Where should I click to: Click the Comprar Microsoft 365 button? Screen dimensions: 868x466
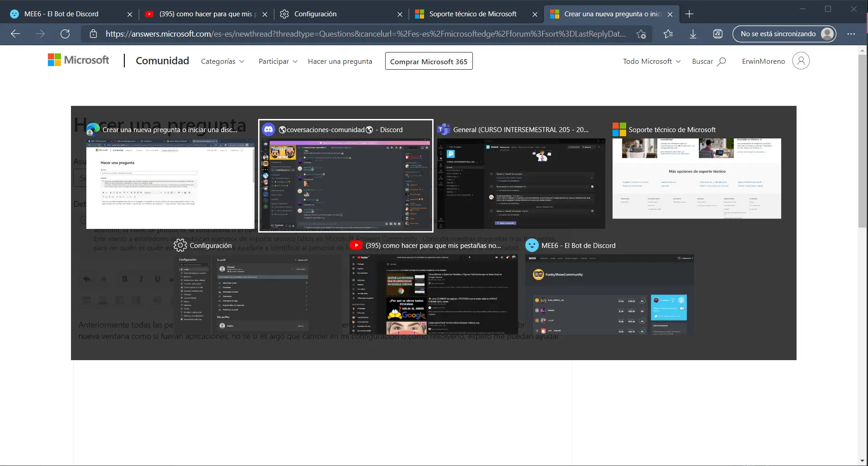coord(429,61)
